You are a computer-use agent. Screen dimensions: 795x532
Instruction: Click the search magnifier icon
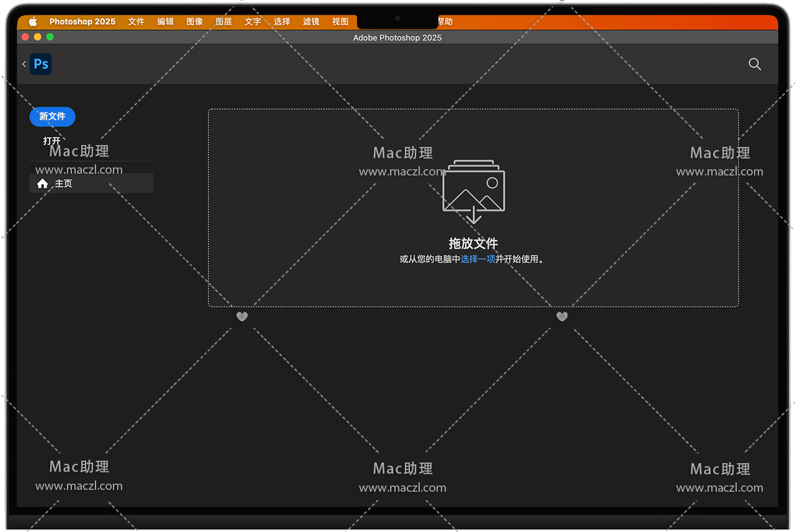coord(754,64)
